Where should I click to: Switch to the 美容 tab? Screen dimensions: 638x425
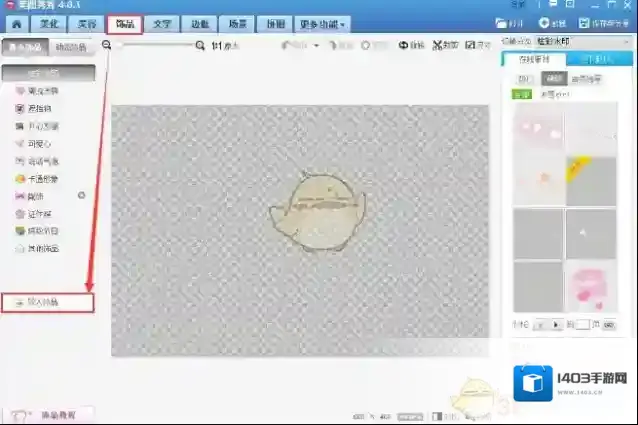87,24
